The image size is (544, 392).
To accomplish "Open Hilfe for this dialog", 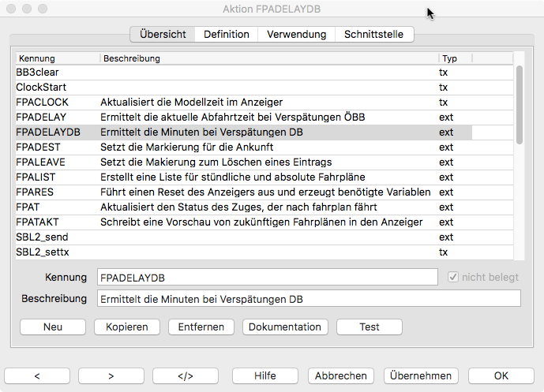I will tap(265, 376).
